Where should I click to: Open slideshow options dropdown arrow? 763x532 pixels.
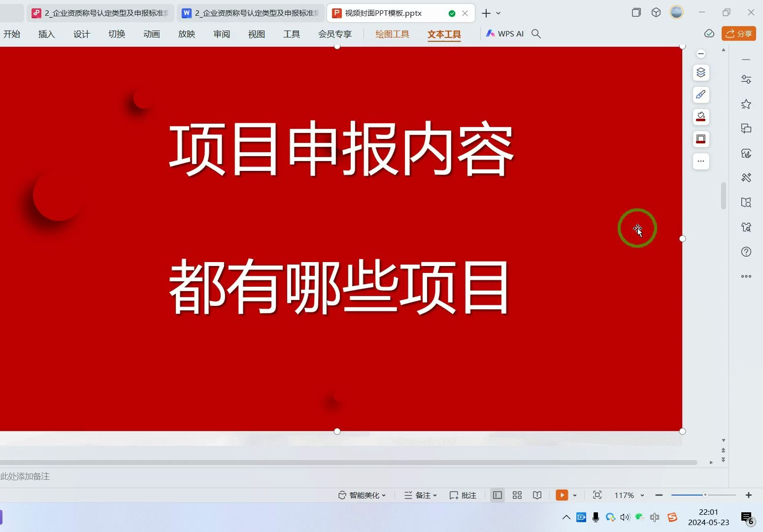point(575,496)
